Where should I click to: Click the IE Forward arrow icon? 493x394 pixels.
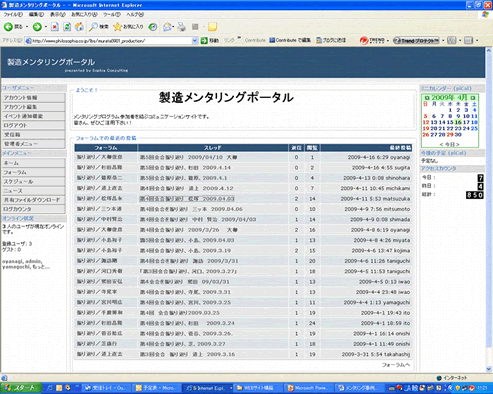pyautogui.click(x=37, y=27)
